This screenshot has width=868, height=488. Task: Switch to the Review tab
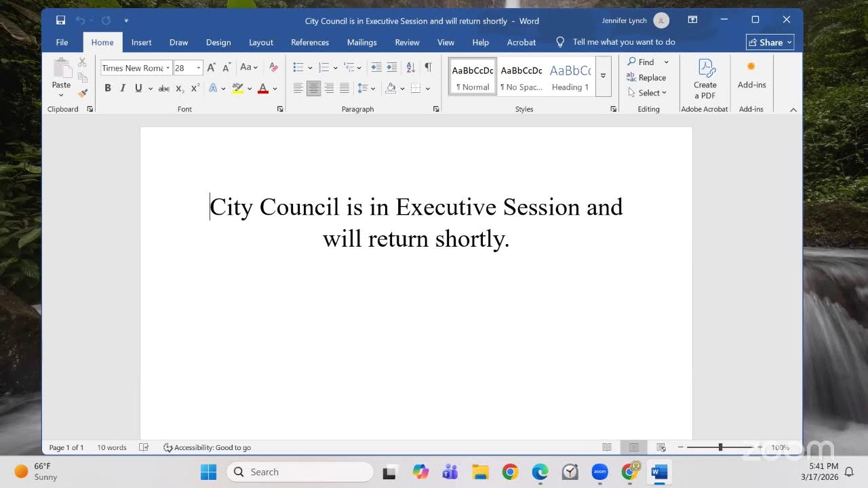pos(407,42)
